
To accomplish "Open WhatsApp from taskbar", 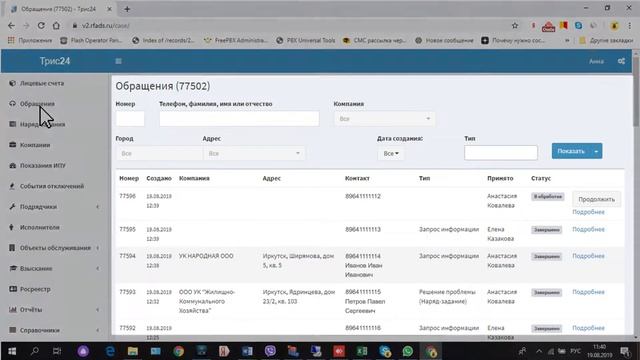I will [407, 351].
